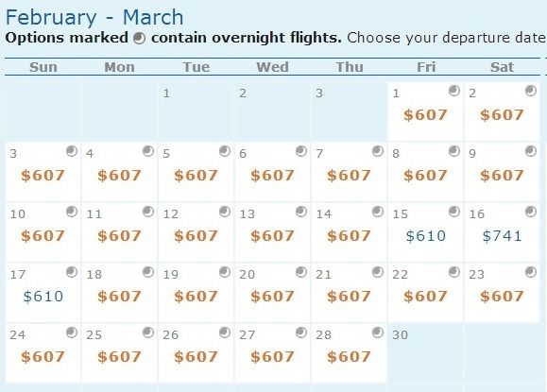Screen dimensions: 547x392
Task: Click overnight flight icon on the 16th
Action: tap(531, 212)
